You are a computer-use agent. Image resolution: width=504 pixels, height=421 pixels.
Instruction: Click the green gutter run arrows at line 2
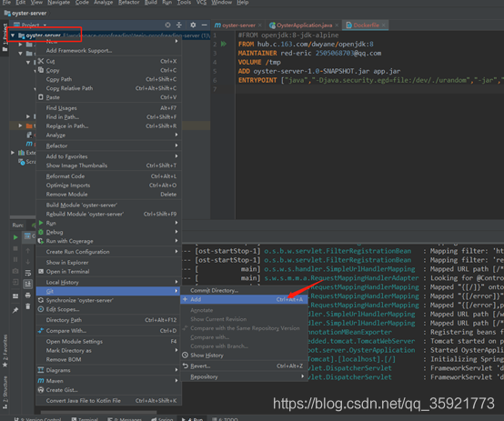pyautogui.click(x=224, y=44)
